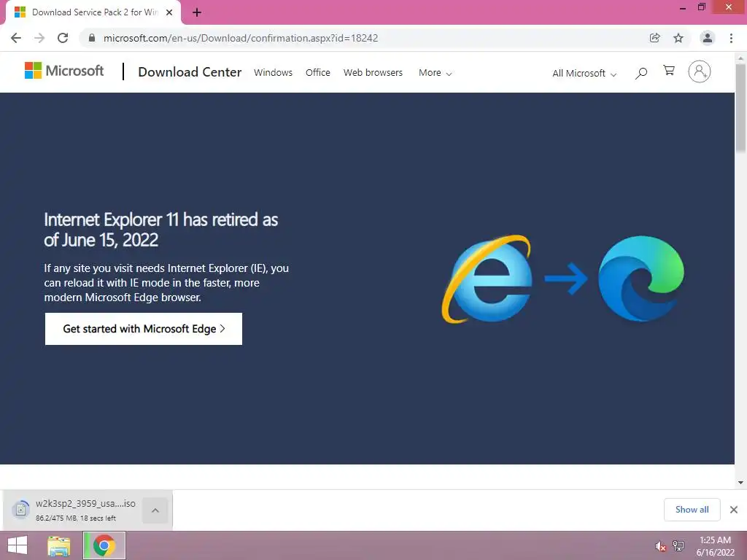Image resolution: width=747 pixels, height=560 pixels.
Task: Open the taskbar clock and date
Action: point(715,546)
